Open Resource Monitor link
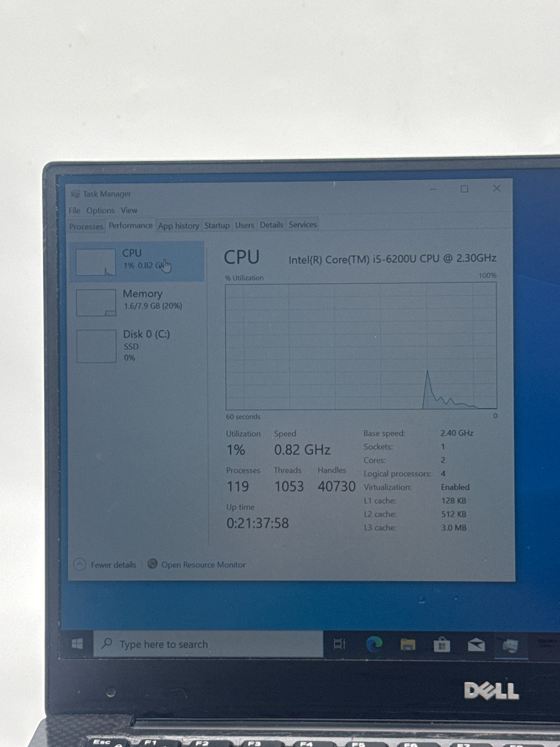The image size is (560, 747). 203,564
